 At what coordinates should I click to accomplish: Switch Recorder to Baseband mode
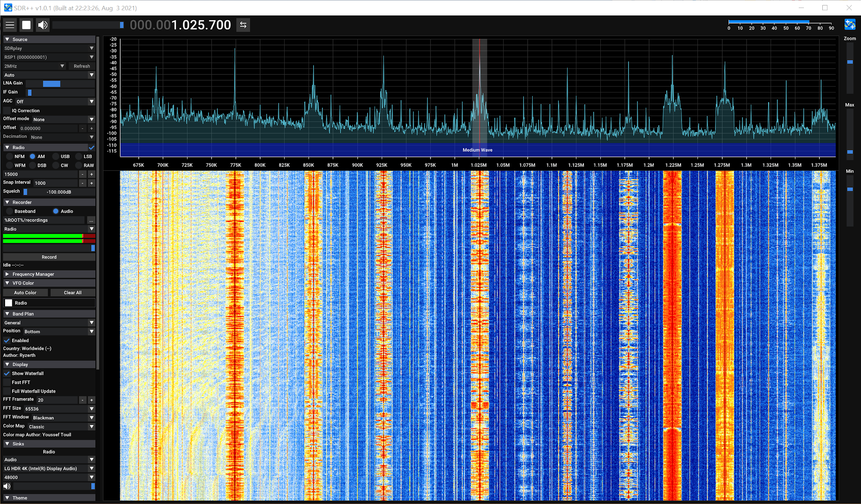8,211
